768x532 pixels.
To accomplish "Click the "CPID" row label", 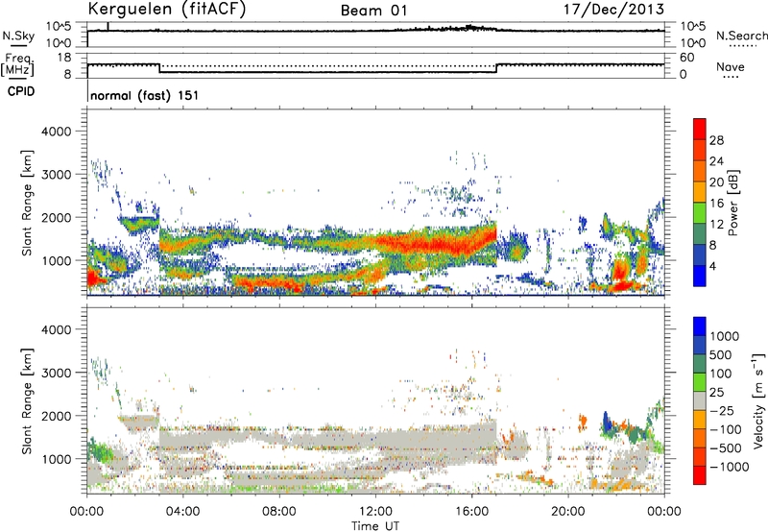I will pyautogui.click(x=21, y=91).
